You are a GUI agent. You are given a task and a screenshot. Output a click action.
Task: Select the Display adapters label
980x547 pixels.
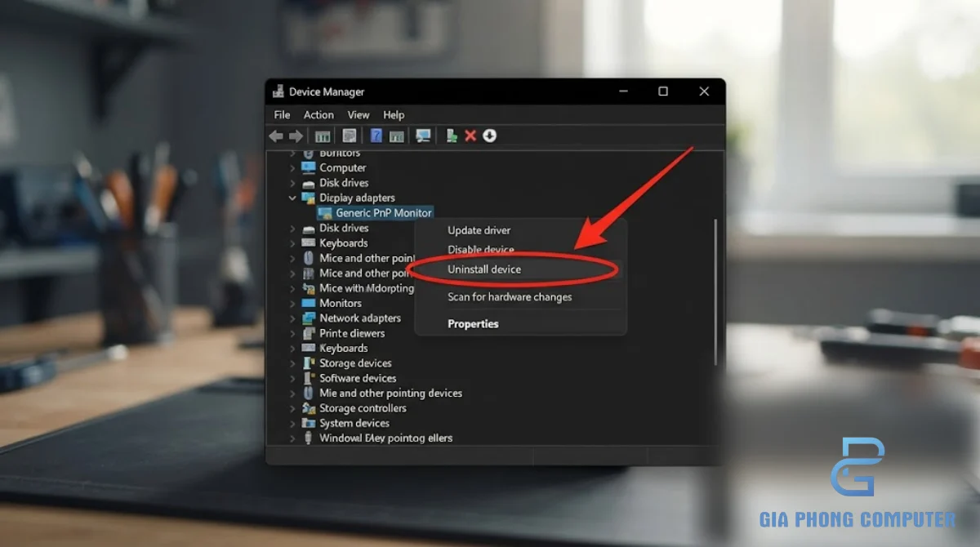pyautogui.click(x=357, y=198)
